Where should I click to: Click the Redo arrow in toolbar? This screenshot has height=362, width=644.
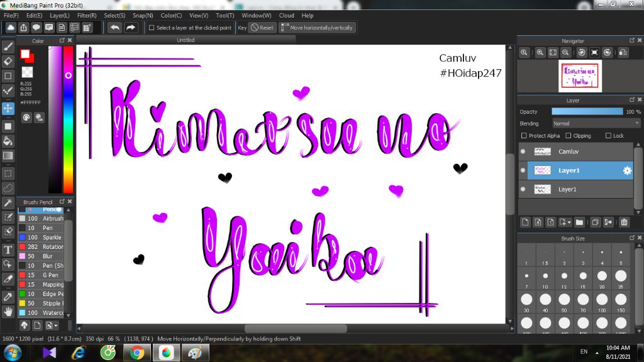pyautogui.click(x=131, y=28)
